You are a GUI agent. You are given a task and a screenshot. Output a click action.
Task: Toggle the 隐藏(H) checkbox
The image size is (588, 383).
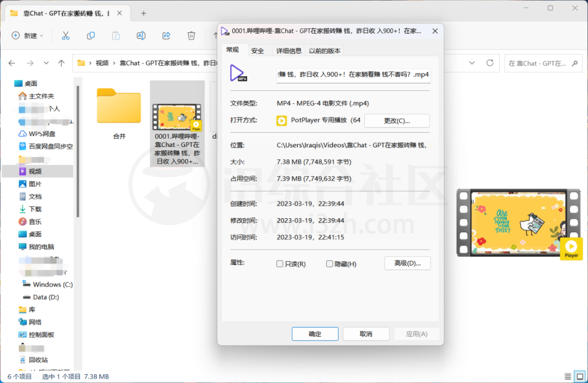click(x=329, y=264)
